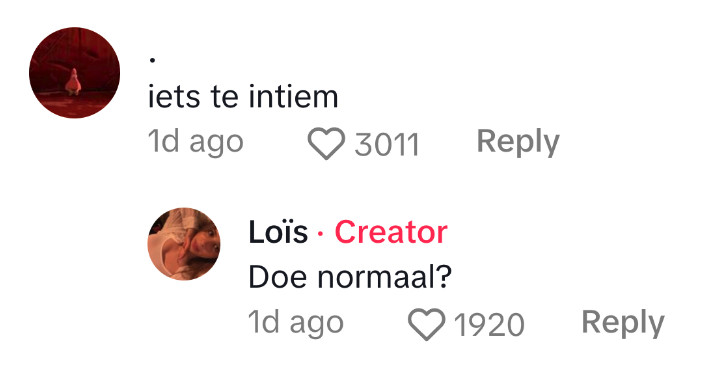The image size is (721, 377).
Task: Click the word 'Doe' in the creator reply
Action: (x=277, y=278)
